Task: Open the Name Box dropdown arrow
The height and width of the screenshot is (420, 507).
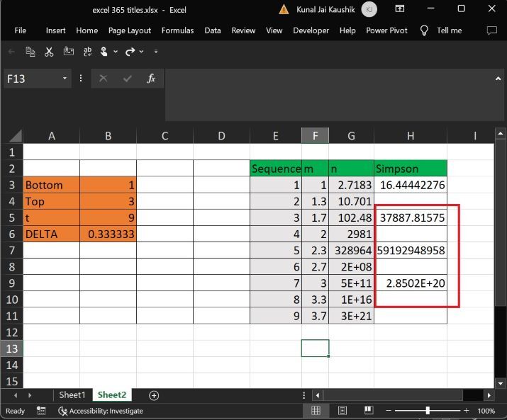Action: pyautogui.click(x=65, y=78)
